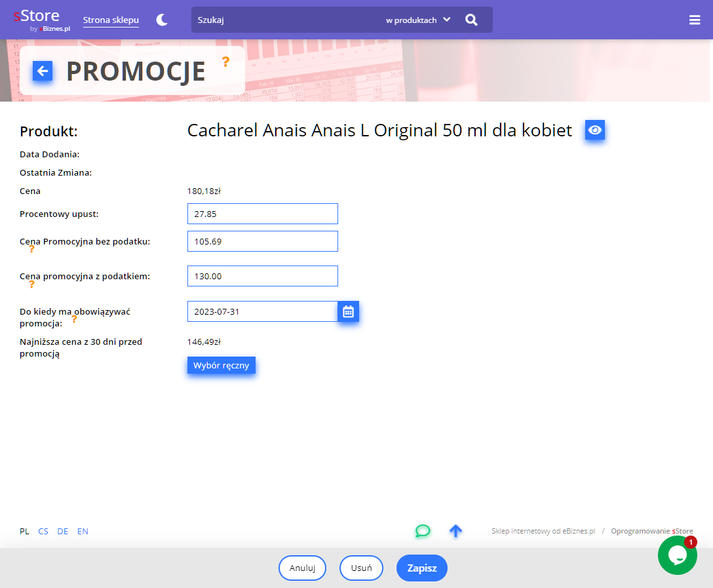Switch language to CS
This screenshot has height=588, width=713.
tap(43, 531)
